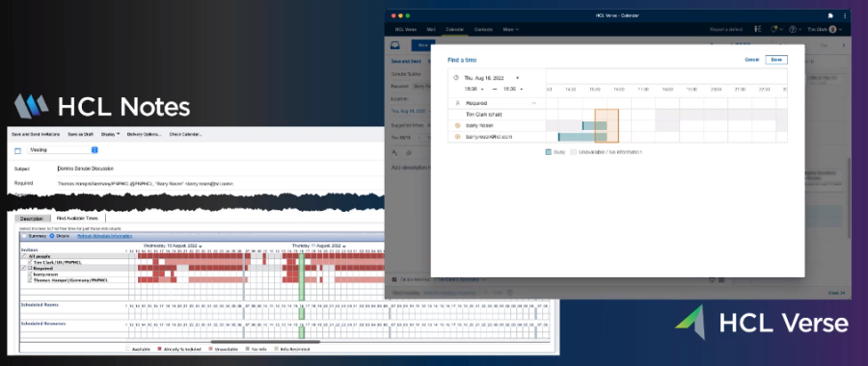Click the Scheduled Rooms heading
Viewport: 868px width, 366px height.
pyautogui.click(x=40, y=304)
